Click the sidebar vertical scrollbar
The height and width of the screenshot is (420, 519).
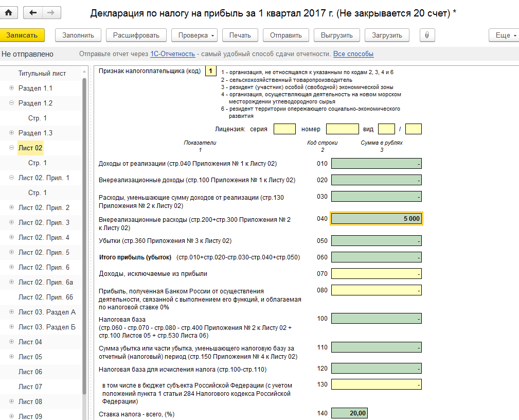84,232
